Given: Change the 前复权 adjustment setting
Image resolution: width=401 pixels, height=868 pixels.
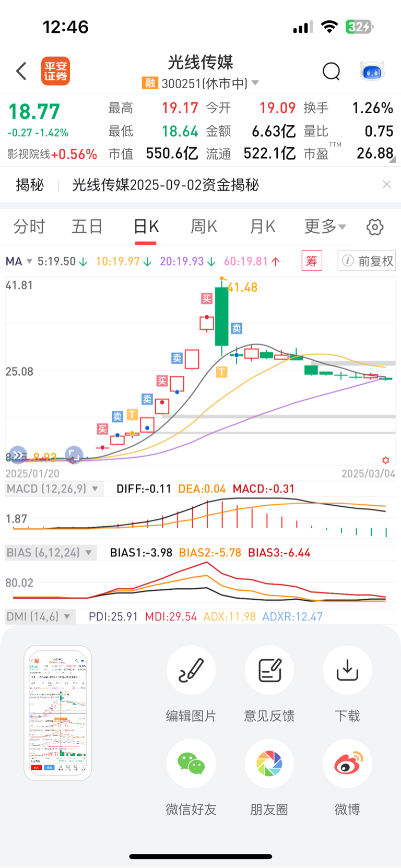Looking at the screenshot, I should (x=367, y=260).
